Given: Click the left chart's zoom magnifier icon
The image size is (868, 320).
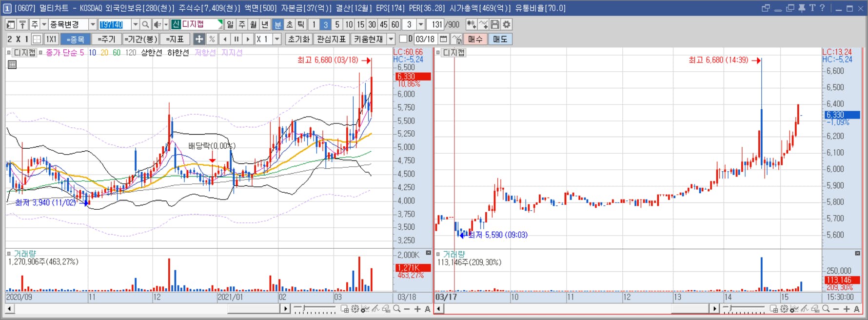Looking at the screenshot, I should [397, 309].
